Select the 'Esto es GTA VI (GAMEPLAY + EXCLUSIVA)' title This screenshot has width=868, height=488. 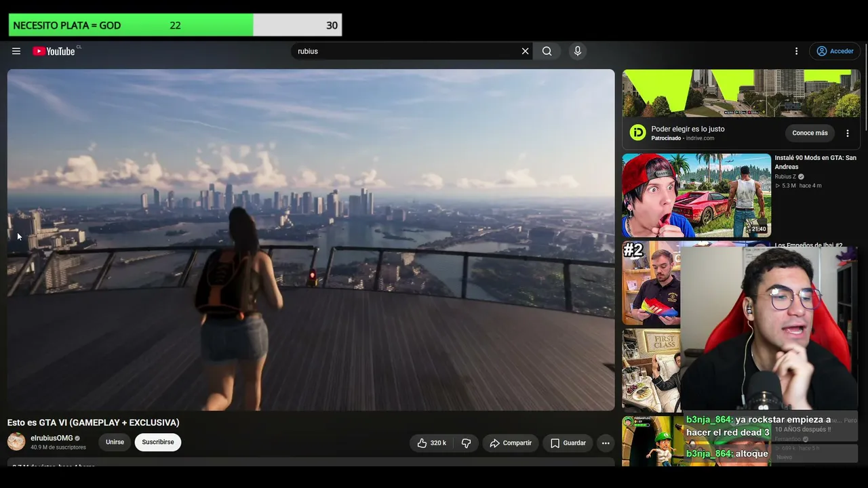(94, 422)
